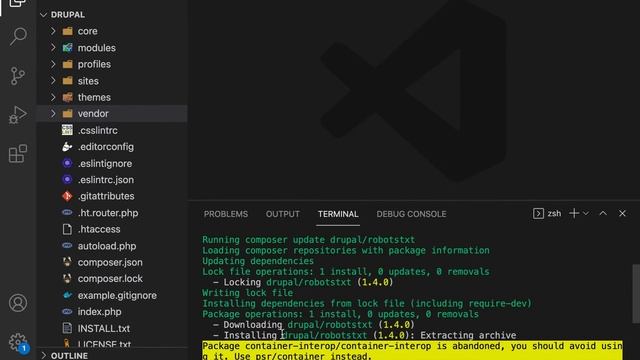Viewport: 640px width, 360px height.
Task: Click the .htaccess file icon
Action: [67, 229]
